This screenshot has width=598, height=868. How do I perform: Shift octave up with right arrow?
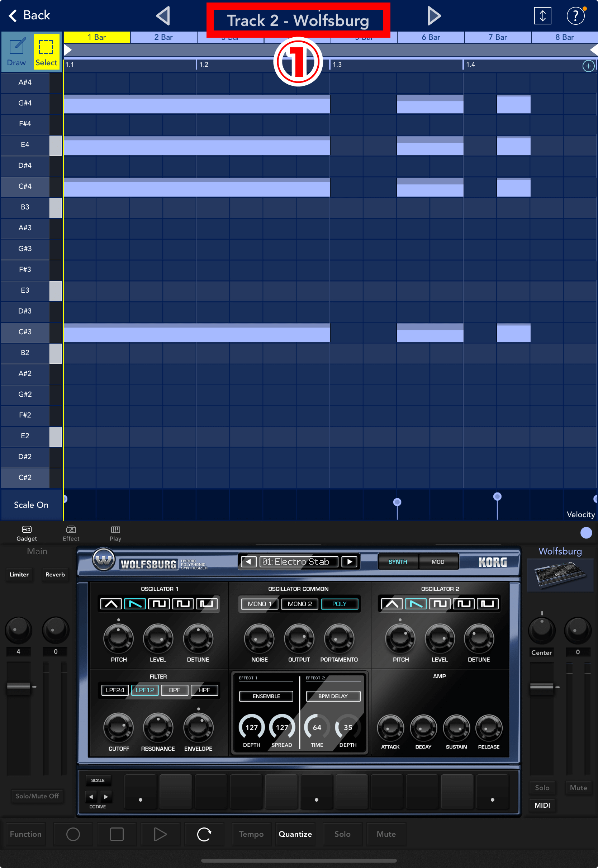[106, 796]
